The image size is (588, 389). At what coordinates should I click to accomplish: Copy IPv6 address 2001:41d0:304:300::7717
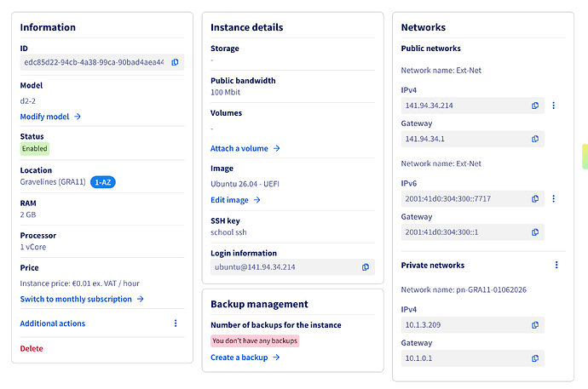pos(535,199)
